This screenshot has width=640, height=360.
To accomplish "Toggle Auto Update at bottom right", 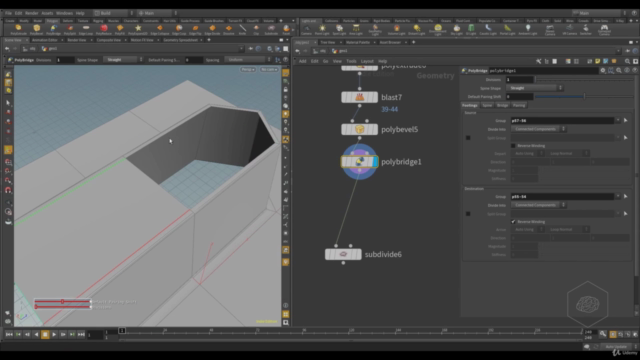I will click(x=617, y=347).
